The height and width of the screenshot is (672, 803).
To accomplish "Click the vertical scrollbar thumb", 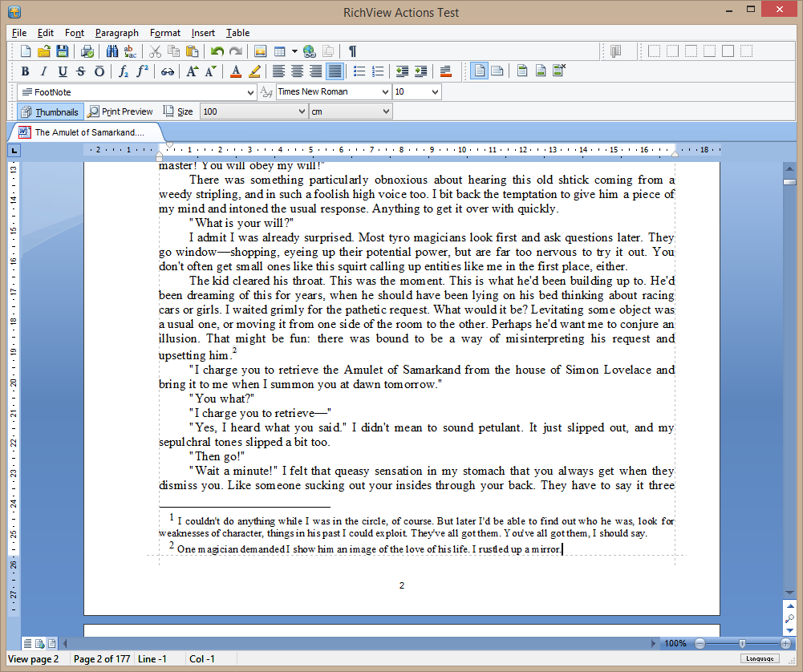I will [x=789, y=182].
